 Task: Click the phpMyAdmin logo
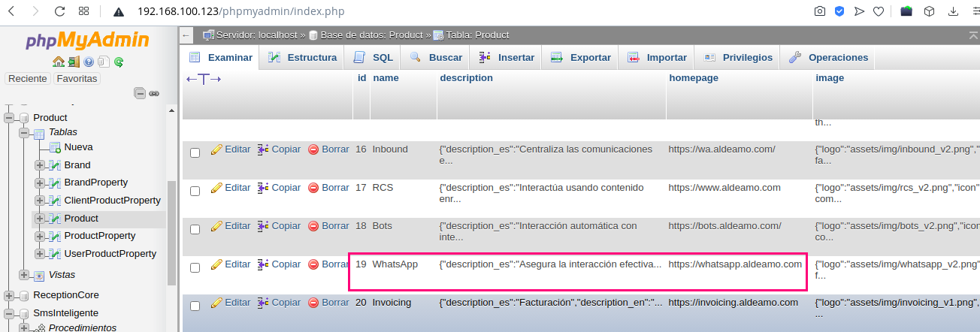87,40
